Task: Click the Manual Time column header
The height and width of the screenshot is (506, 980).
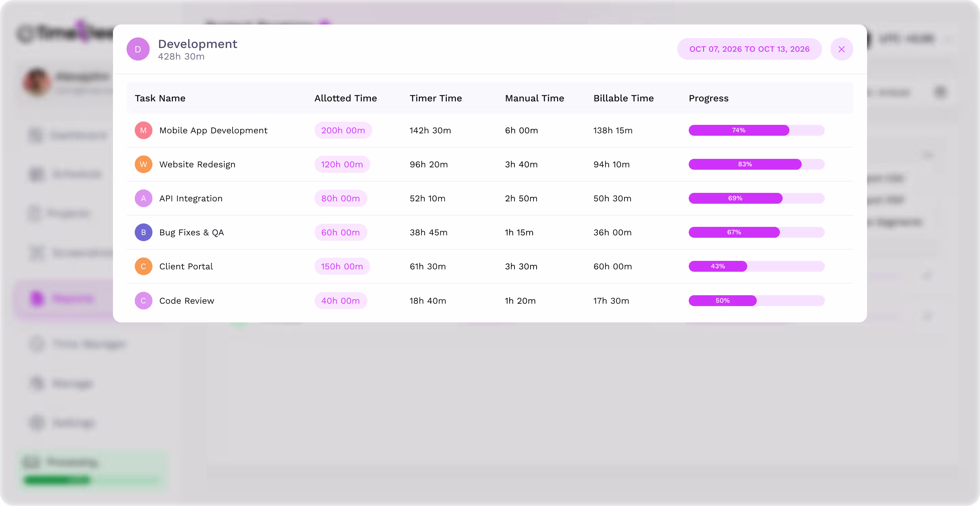Action: click(x=535, y=98)
